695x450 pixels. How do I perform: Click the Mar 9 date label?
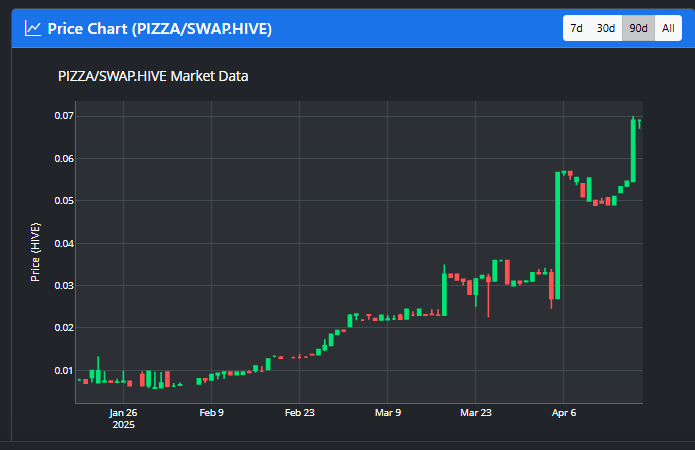(388, 413)
